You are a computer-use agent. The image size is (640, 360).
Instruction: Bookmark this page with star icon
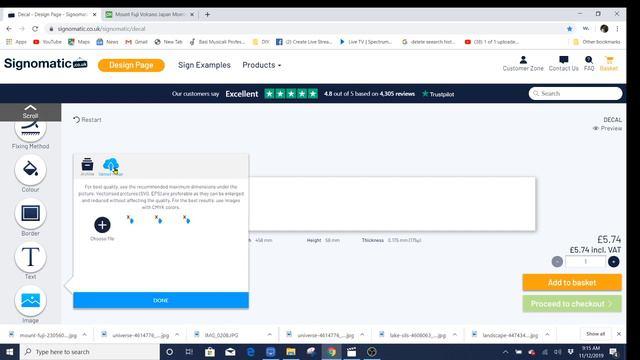tap(569, 29)
